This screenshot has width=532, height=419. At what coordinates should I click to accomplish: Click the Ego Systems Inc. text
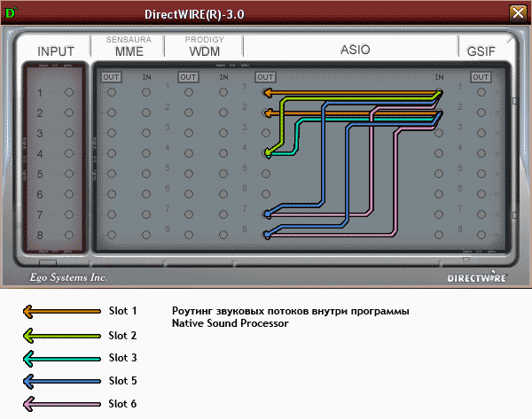[x=68, y=277]
